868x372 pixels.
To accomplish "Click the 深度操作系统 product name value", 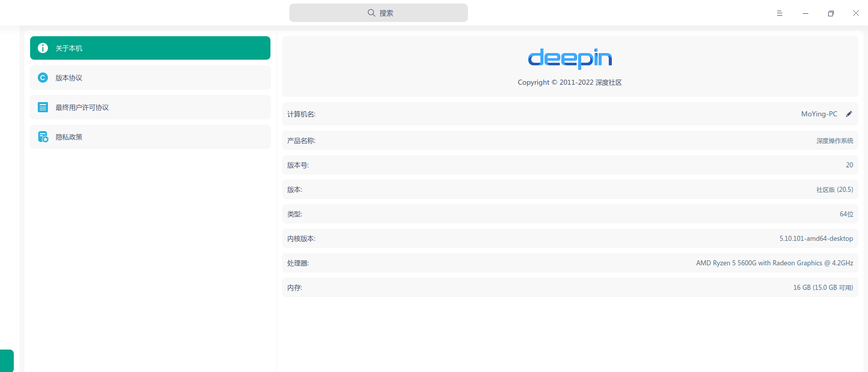I will click(x=835, y=141).
